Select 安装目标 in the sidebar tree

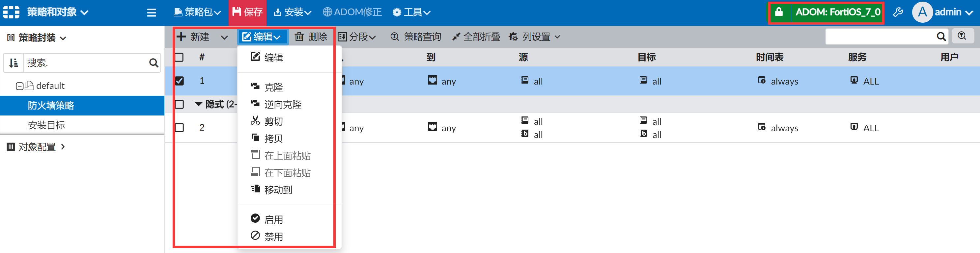click(x=46, y=125)
